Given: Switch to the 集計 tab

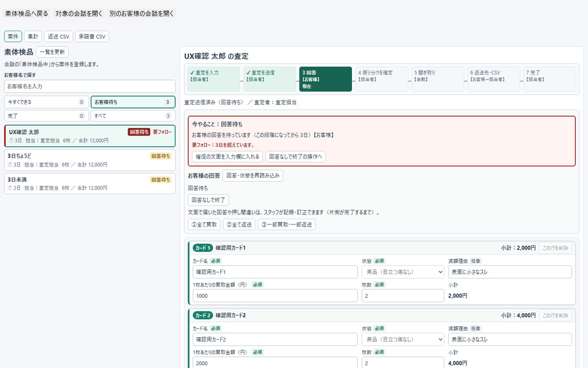Looking at the screenshot, I should point(33,37).
